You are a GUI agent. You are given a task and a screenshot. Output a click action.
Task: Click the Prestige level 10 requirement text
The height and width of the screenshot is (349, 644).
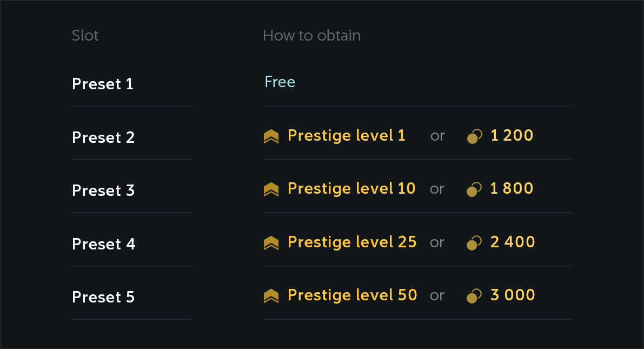[x=351, y=188]
